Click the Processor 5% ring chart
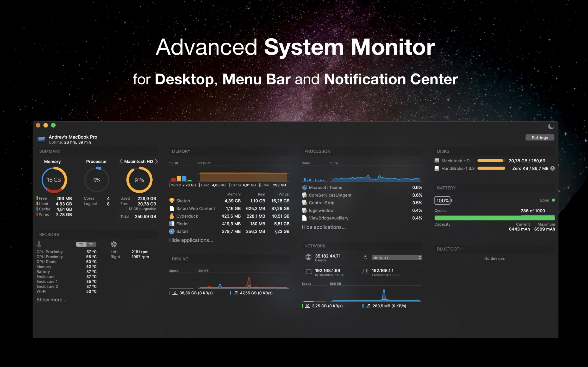 (x=97, y=180)
